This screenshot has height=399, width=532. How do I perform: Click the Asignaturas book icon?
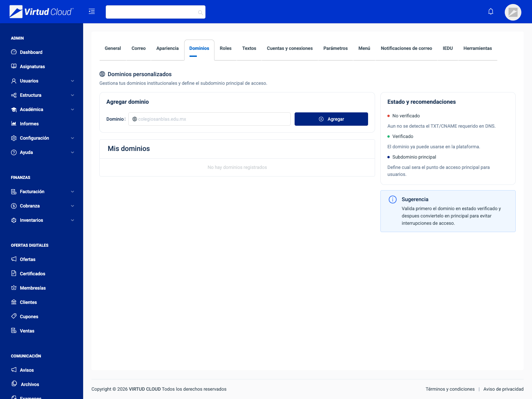click(14, 66)
